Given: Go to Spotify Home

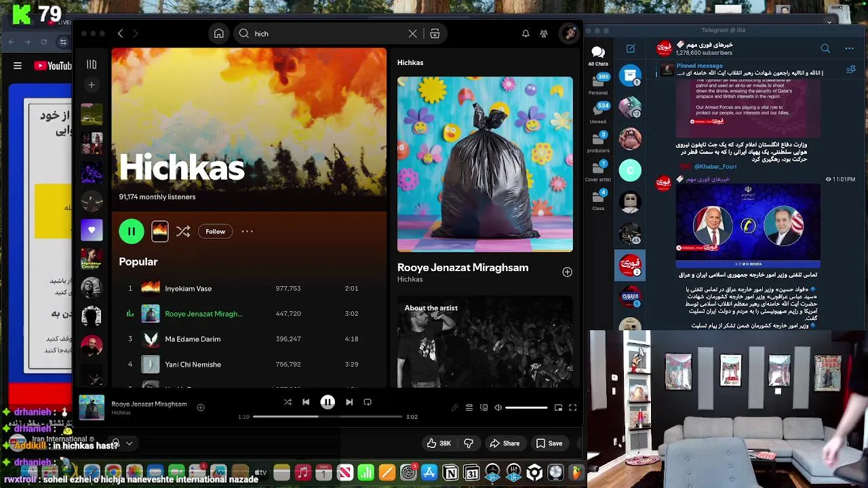Looking at the screenshot, I should [x=218, y=33].
